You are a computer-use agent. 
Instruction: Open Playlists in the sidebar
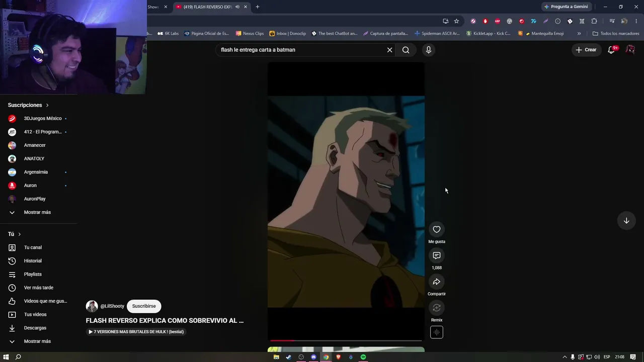38,275
